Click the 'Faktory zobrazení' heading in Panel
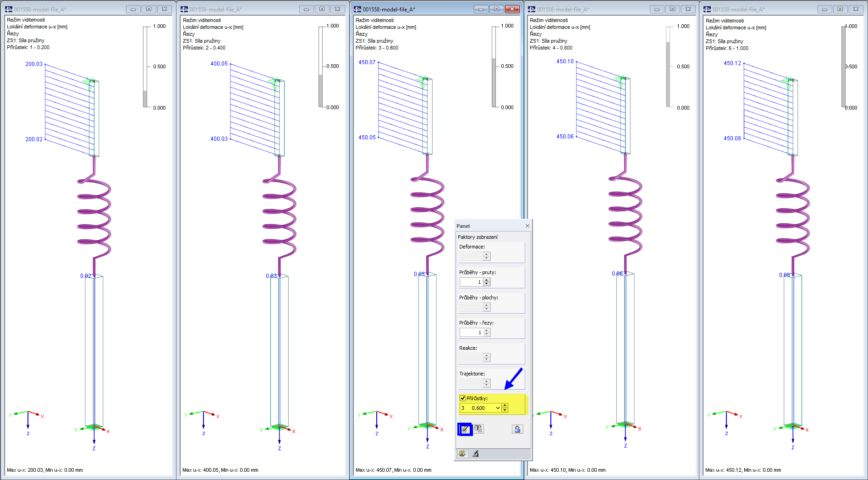 (x=478, y=237)
